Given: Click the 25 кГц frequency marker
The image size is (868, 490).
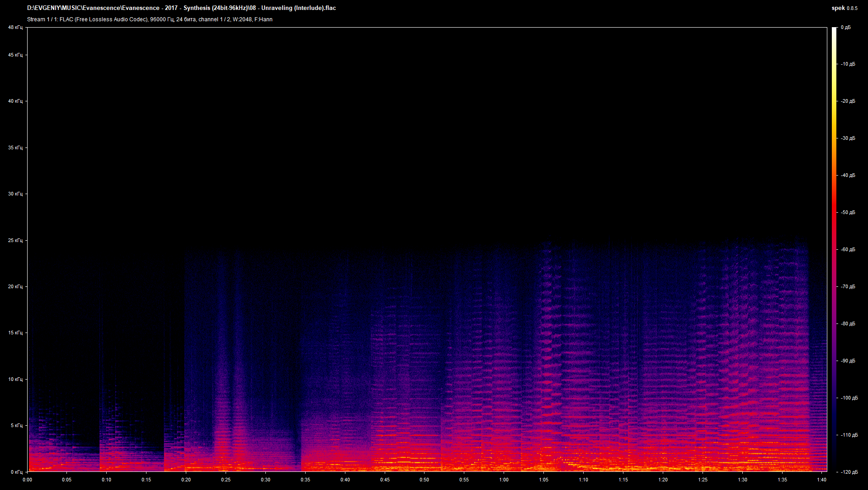Looking at the screenshot, I should pos(15,241).
